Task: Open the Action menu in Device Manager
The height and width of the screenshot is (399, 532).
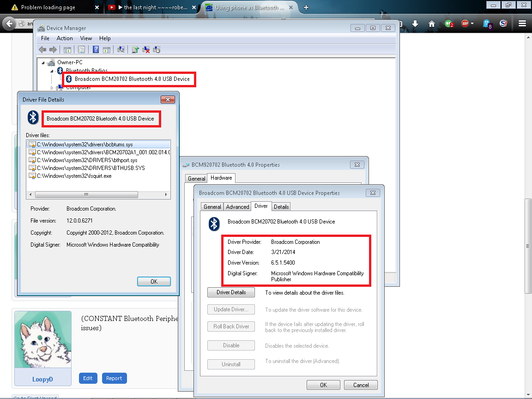Action: 65,38
